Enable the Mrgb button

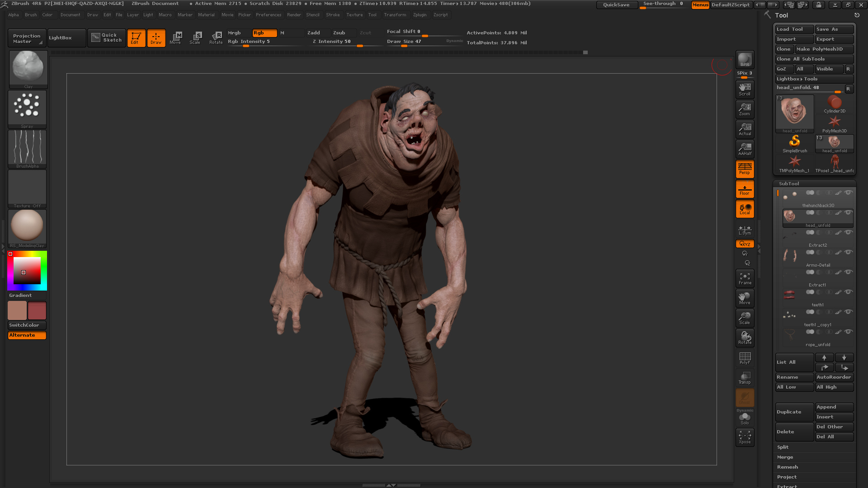coord(239,33)
